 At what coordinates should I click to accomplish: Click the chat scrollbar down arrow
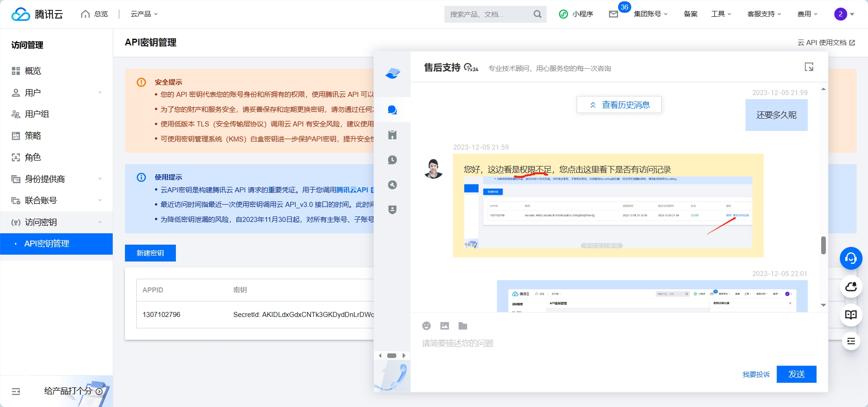[x=823, y=305]
